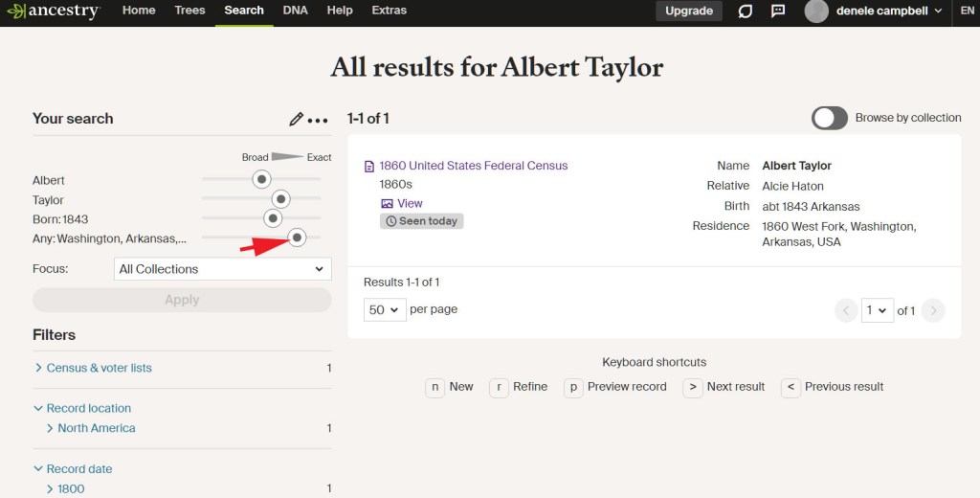980x498 pixels.
Task: Open the 50 per page dropdown
Action: point(385,310)
